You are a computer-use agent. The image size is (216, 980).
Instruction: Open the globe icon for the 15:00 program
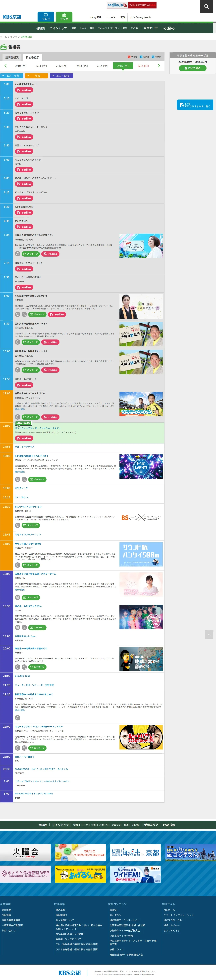click(x=17, y=479)
